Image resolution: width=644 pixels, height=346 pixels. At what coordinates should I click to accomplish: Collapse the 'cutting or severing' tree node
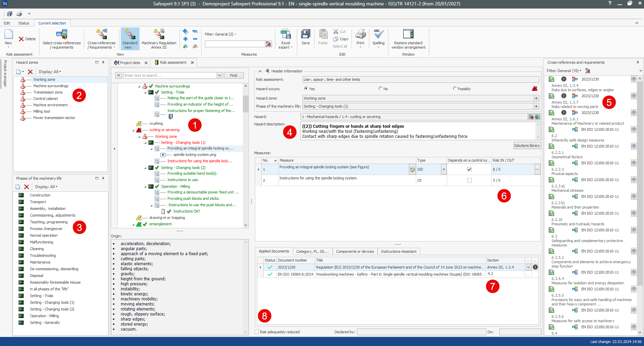point(133,130)
